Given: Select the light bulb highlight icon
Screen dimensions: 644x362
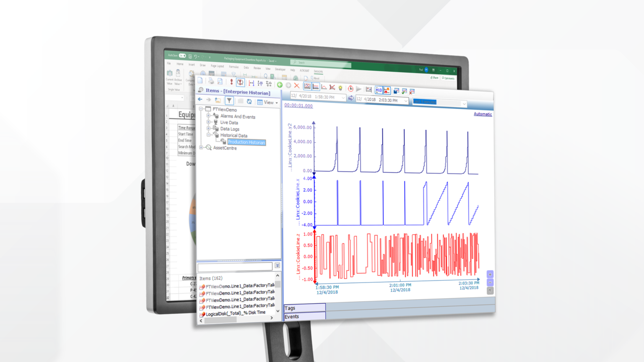Looking at the screenshot, I should pyautogui.click(x=340, y=87).
